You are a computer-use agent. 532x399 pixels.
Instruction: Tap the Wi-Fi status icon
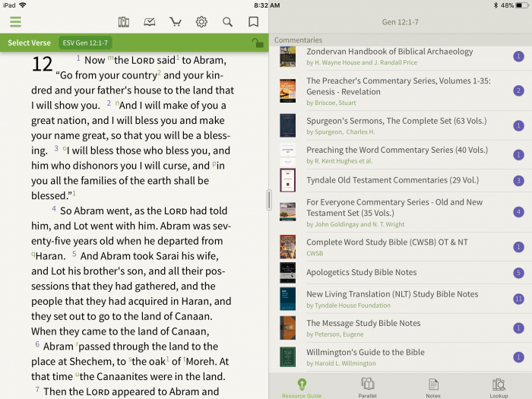click(x=23, y=5)
